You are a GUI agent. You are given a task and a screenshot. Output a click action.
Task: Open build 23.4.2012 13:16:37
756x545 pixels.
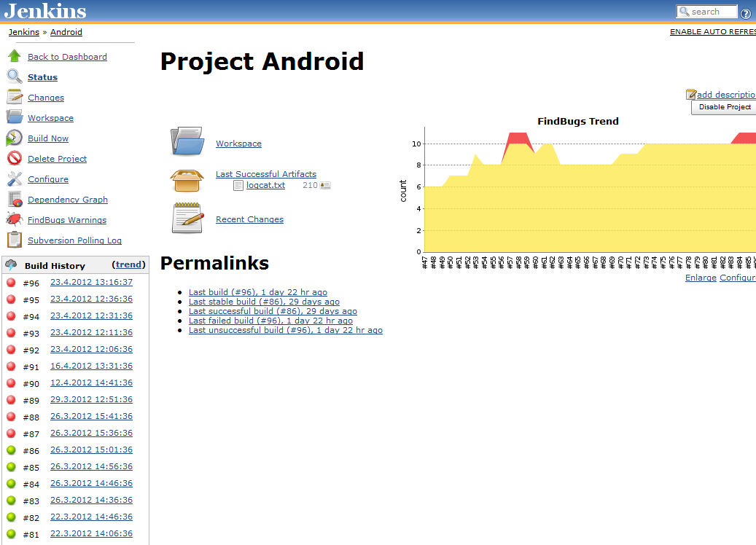[x=92, y=283]
